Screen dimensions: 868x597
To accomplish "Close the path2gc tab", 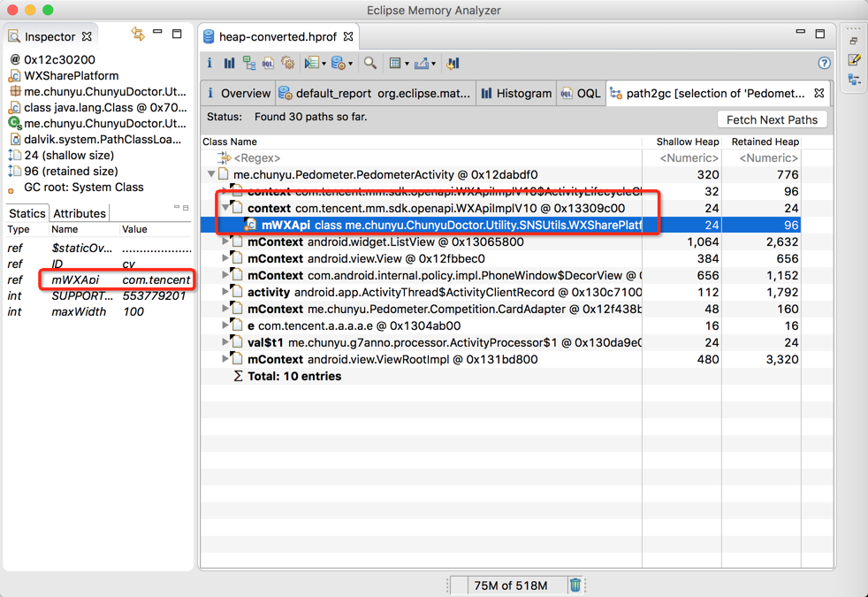I will coord(819,93).
